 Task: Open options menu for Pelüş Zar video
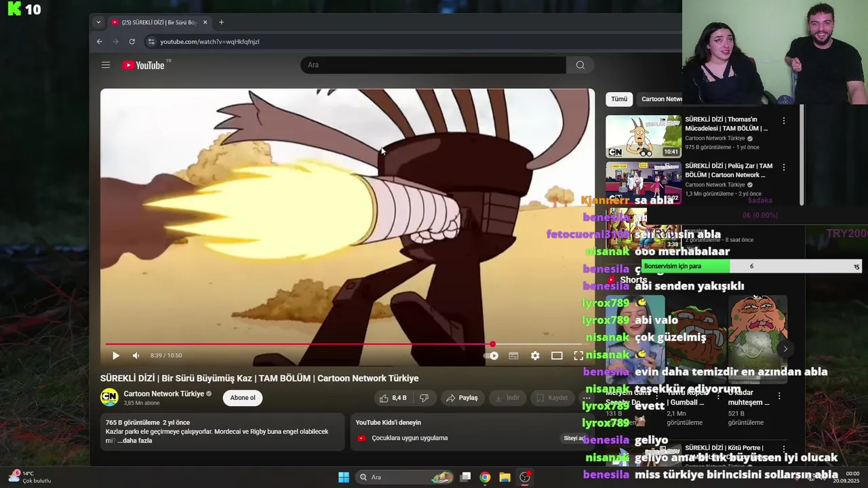pyautogui.click(x=784, y=167)
